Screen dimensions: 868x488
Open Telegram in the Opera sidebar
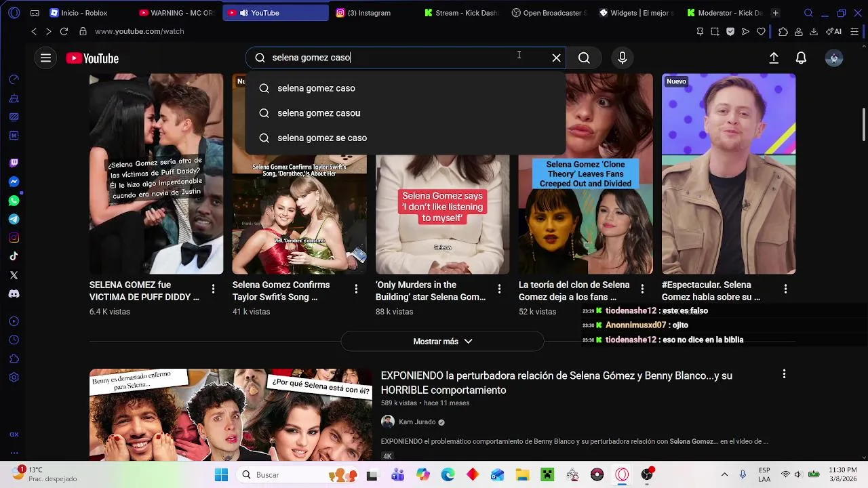pos(14,220)
